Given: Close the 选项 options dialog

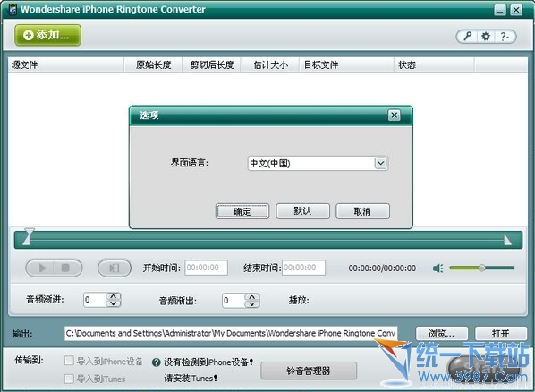Looking at the screenshot, I should (x=394, y=115).
